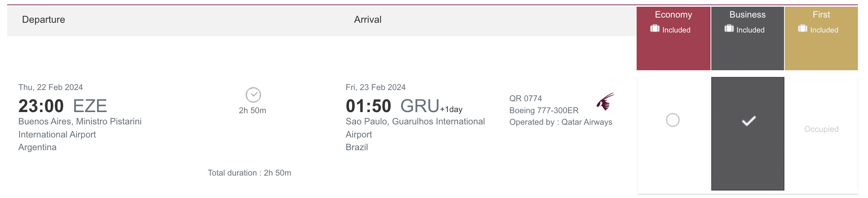Select the Economy cabin header
Image resolution: width=868 pixels, height=198 pixels.
pyautogui.click(x=673, y=15)
